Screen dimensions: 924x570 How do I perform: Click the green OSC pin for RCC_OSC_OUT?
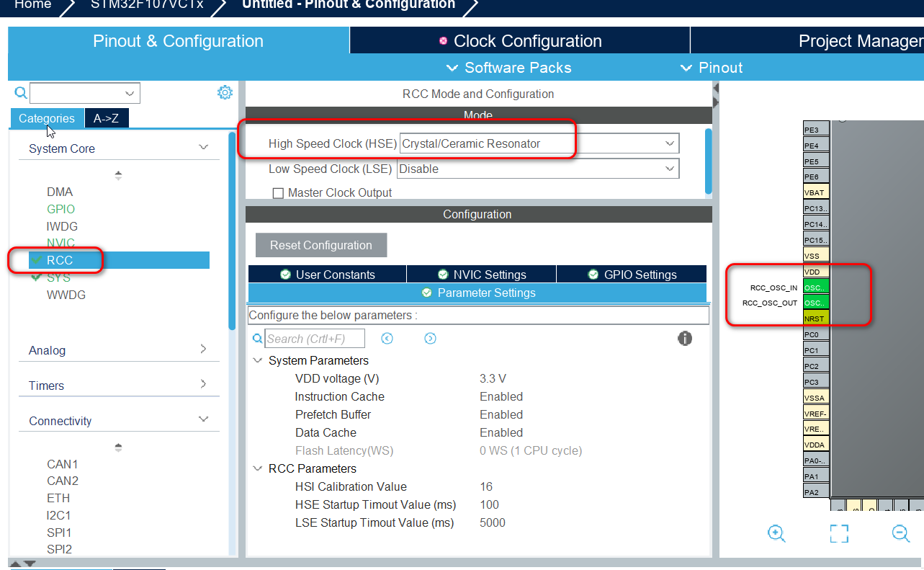816,303
